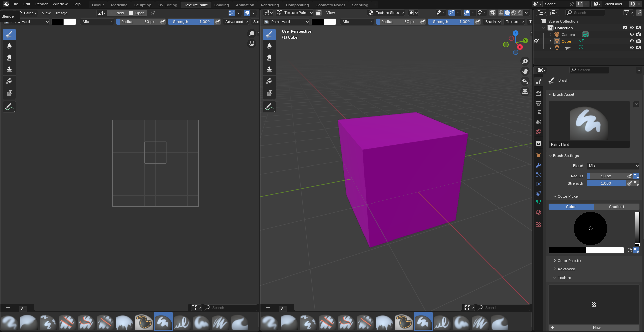
Task: Click the blue Z axis on navigation gizmo
Action: (x=516, y=33)
